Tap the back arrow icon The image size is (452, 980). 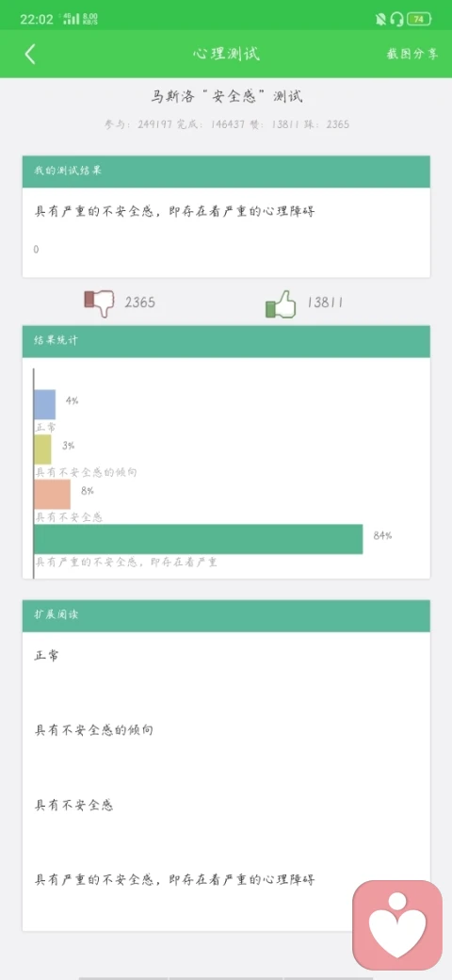pos(30,54)
